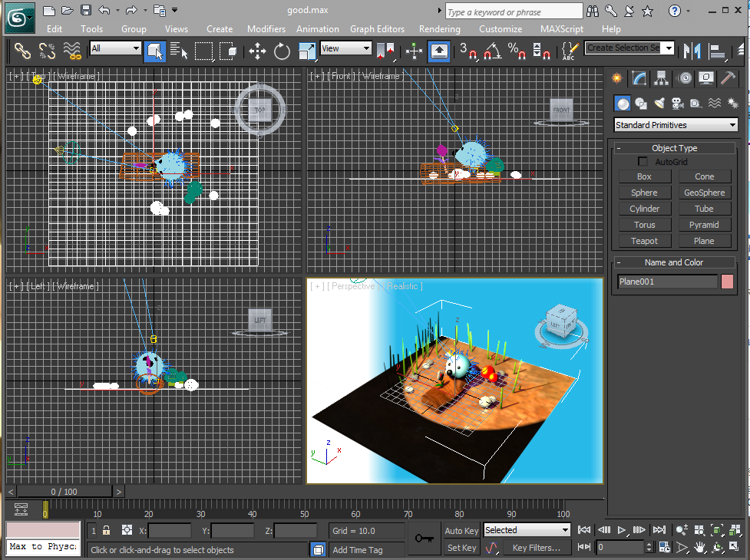Open the Utilities hammer panel
The width and height of the screenshot is (750, 560).
(x=728, y=78)
